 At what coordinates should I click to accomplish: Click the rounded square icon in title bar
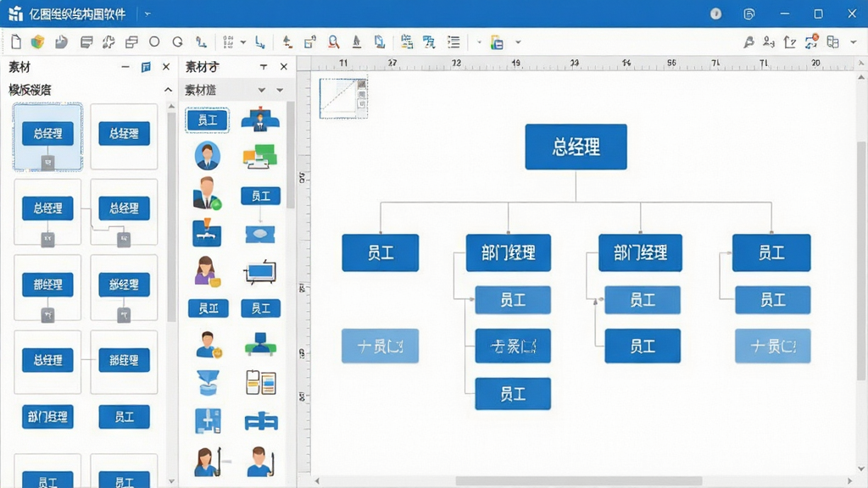749,14
